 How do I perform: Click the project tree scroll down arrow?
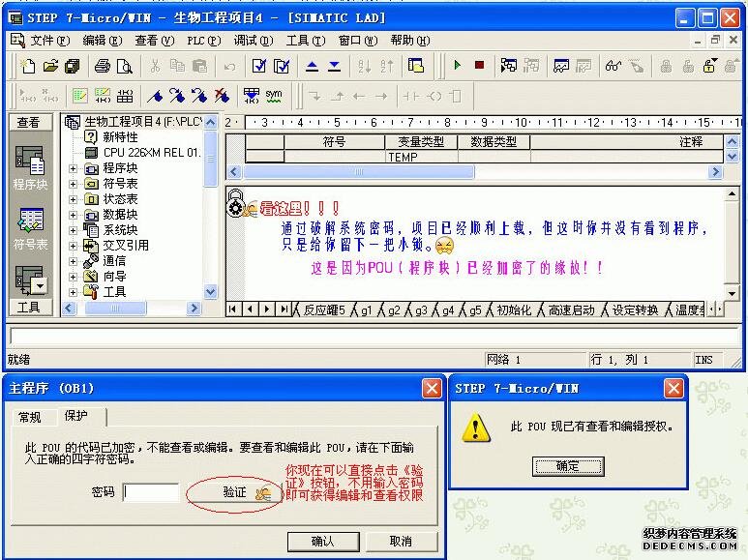(x=211, y=291)
